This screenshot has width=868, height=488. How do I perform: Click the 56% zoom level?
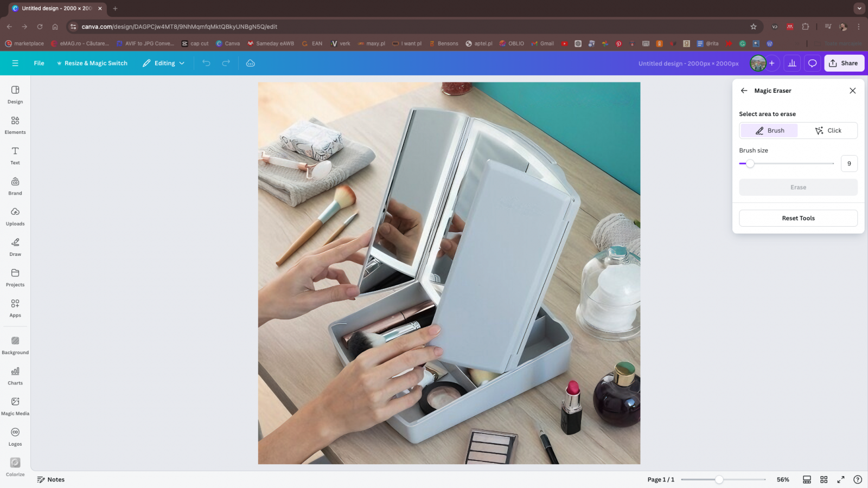click(x=783, y=479)
